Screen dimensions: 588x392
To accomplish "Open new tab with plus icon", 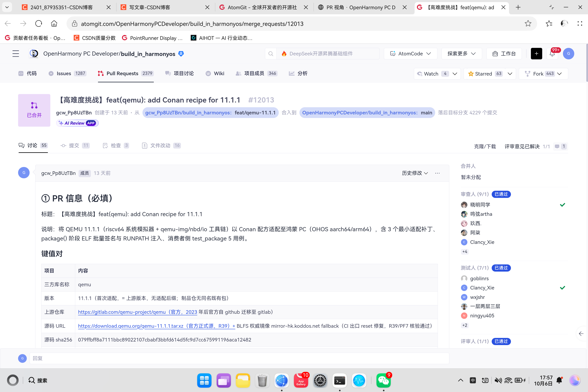I will pyautogui.click(x=518, y=7).
